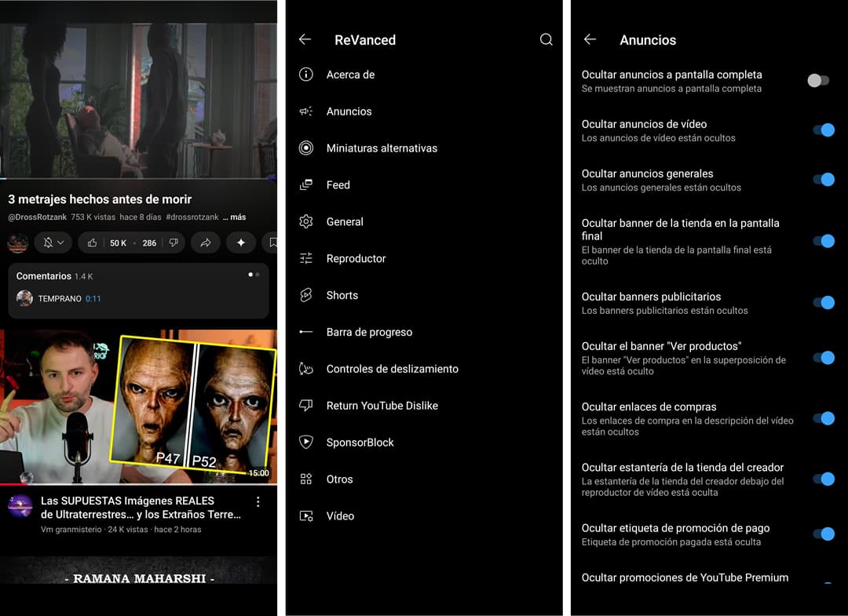Tap the gear icon beside General
The height and width of the screenshot is (616, 848).
(x=306, y=221)
